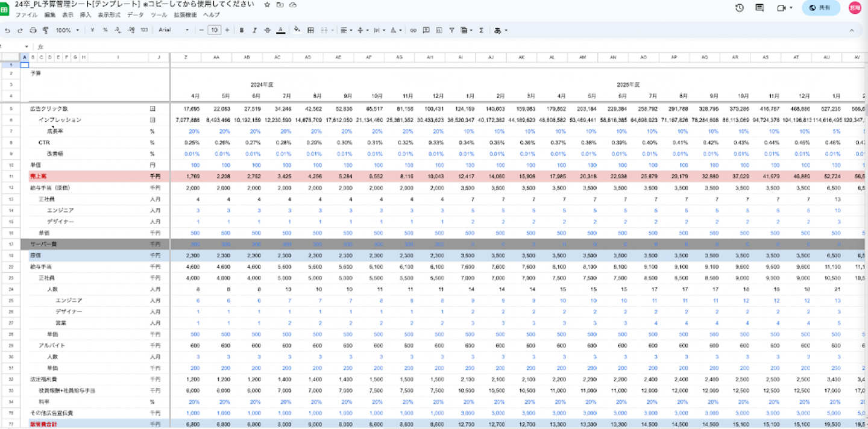The height and width of the screenshot is (429, 868).
Task: Click the undo arrow in the toolbar
Action: point(7,30)
